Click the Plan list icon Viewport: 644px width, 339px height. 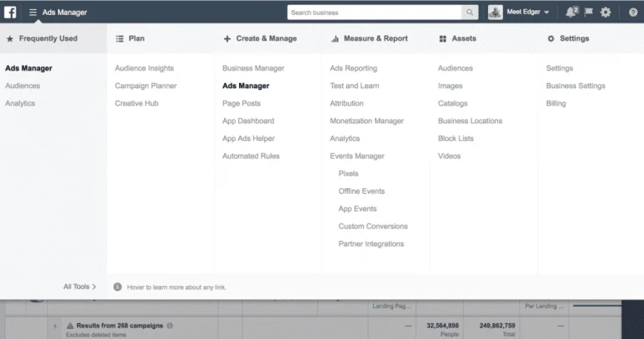point(120,39)
